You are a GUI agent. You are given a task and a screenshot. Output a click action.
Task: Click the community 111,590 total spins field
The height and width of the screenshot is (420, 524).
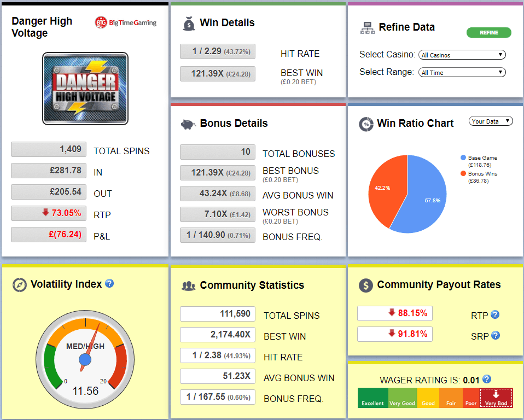point(218,314)
